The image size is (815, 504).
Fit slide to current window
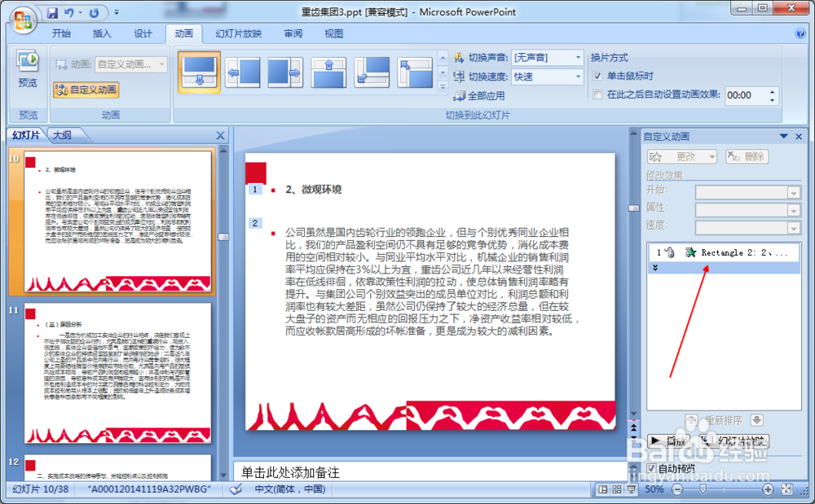coord(787,489)
